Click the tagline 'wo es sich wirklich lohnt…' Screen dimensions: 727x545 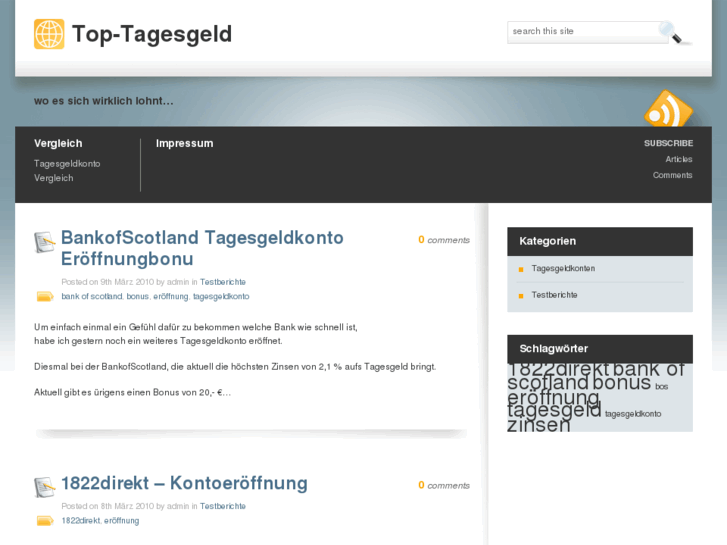tap(104, 101)
